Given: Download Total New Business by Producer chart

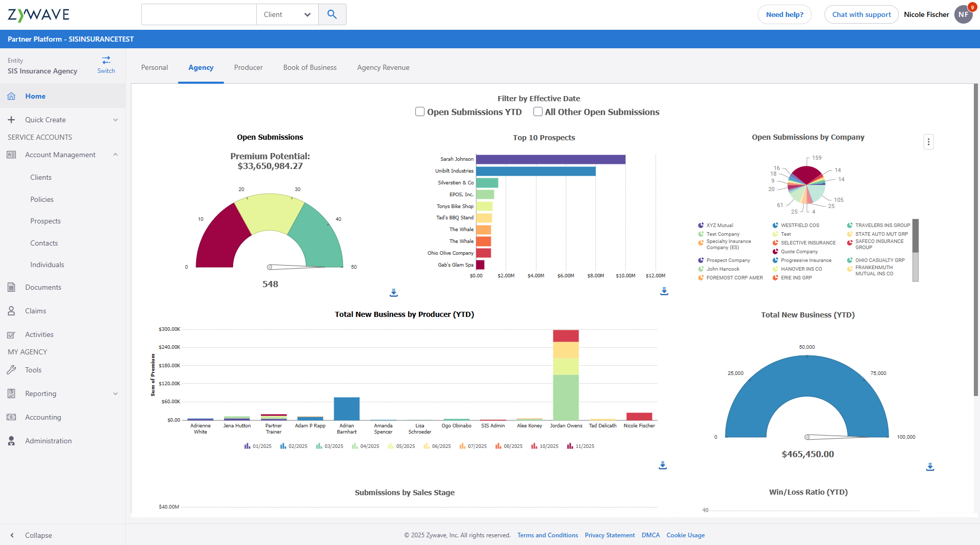Looking at the screenshot, I should (x=663, y=465).
